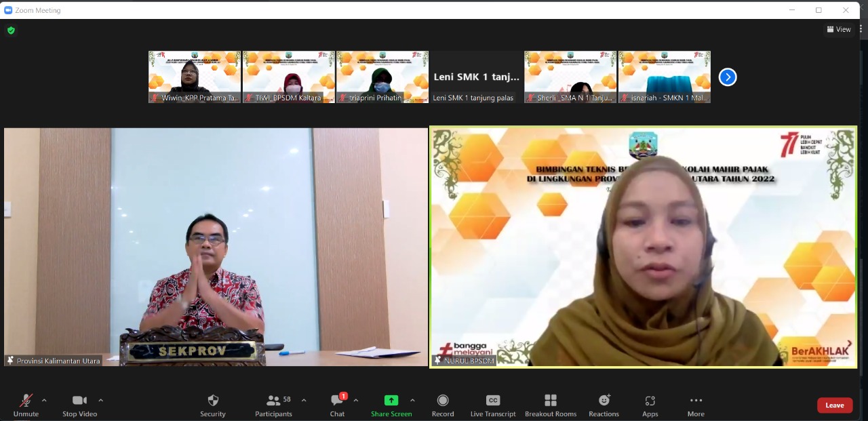Unmute the microphone
Image resolution: width=868 pixels, height=421 pixels.
[26, 405]
